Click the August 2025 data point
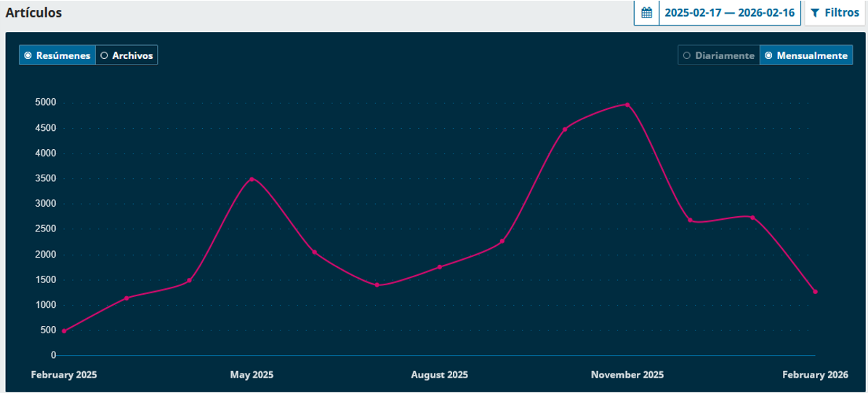This screenshot has height=393, width=868. (x=440, y=267)
